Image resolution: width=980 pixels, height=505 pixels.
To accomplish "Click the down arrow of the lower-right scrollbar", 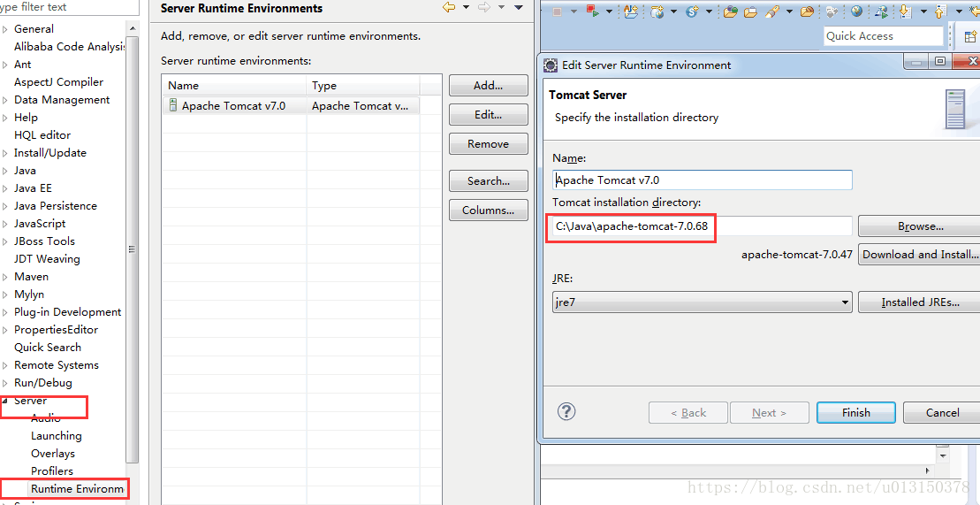I will [x=943, y=455].
